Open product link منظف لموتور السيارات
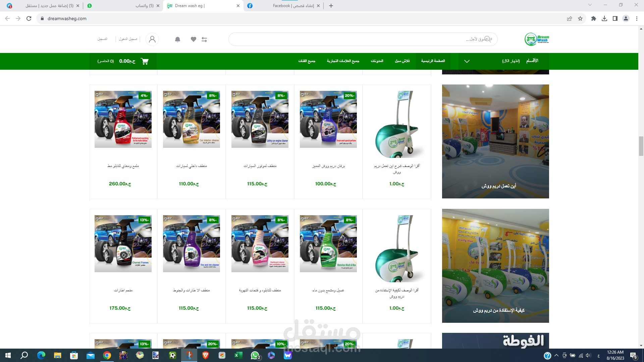644x362 pixels. coord(260,166)
